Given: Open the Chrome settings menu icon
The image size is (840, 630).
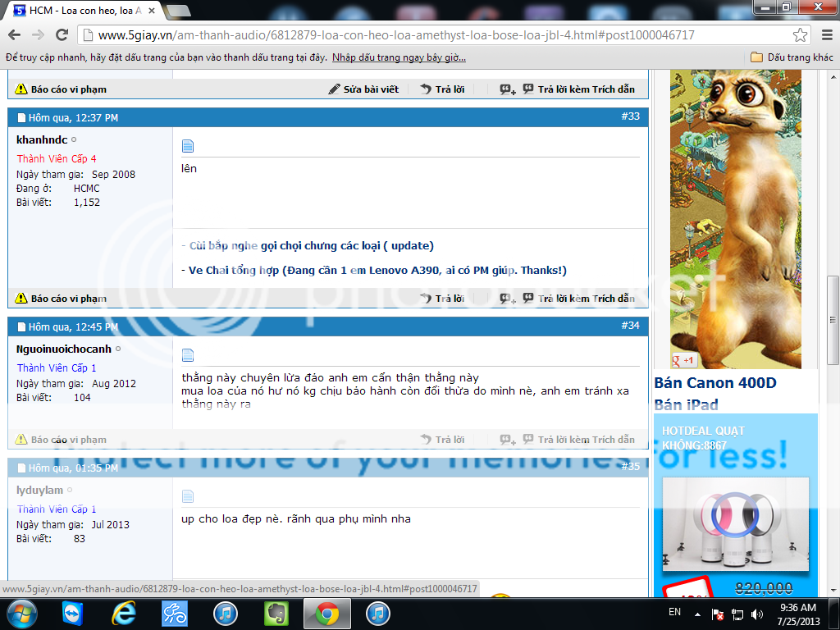Looking at the screenshot, I should (827, 36).
